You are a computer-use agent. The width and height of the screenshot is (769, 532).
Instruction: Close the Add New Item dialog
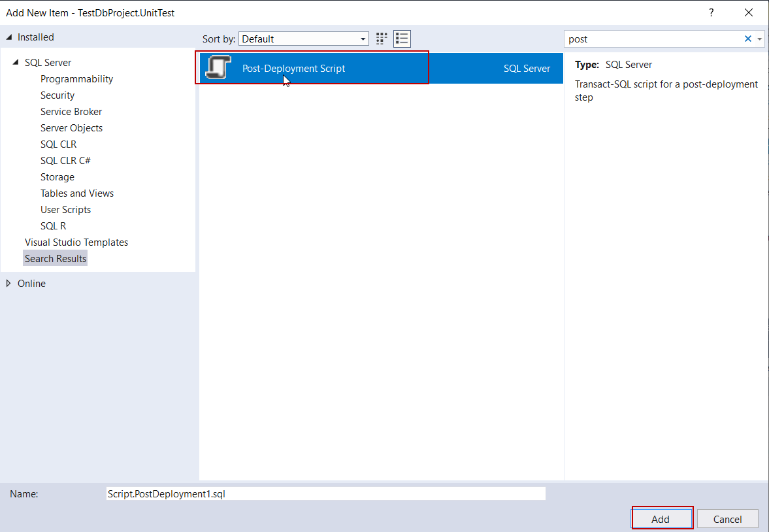pyautogui.click(x=748, y=13)
